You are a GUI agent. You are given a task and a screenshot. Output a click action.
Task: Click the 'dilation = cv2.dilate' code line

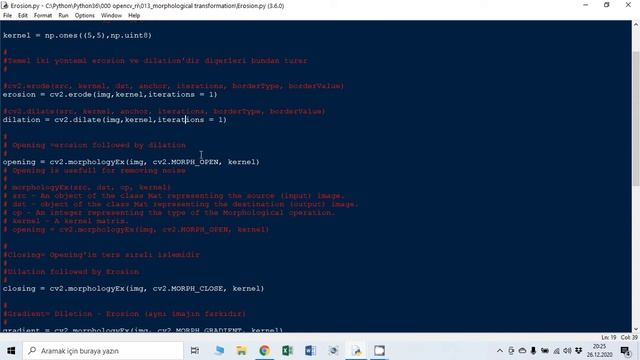click(114, 120)
